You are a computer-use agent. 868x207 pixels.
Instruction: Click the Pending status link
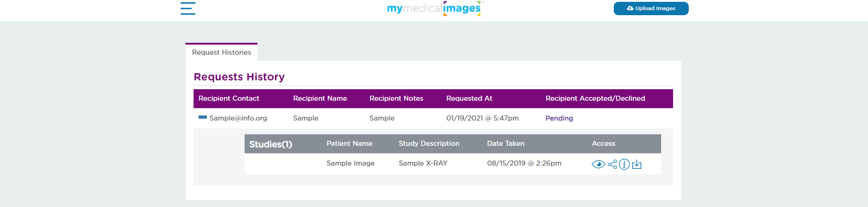[559, 118]
